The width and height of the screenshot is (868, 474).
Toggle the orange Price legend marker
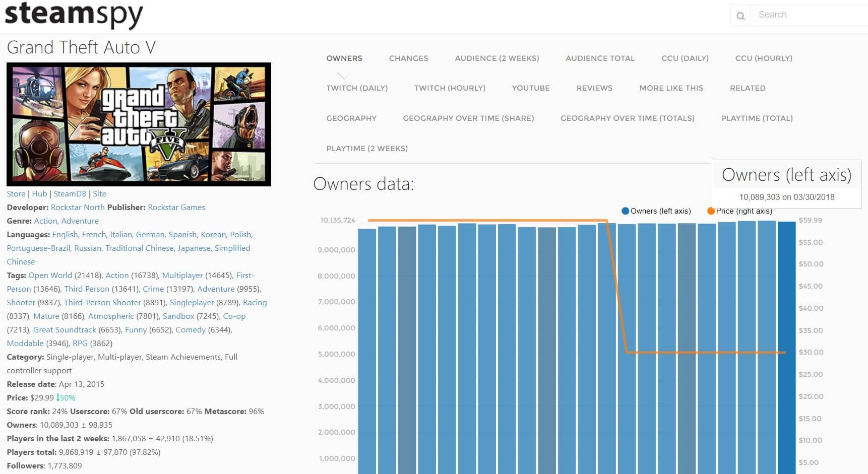tap(711, 211)
